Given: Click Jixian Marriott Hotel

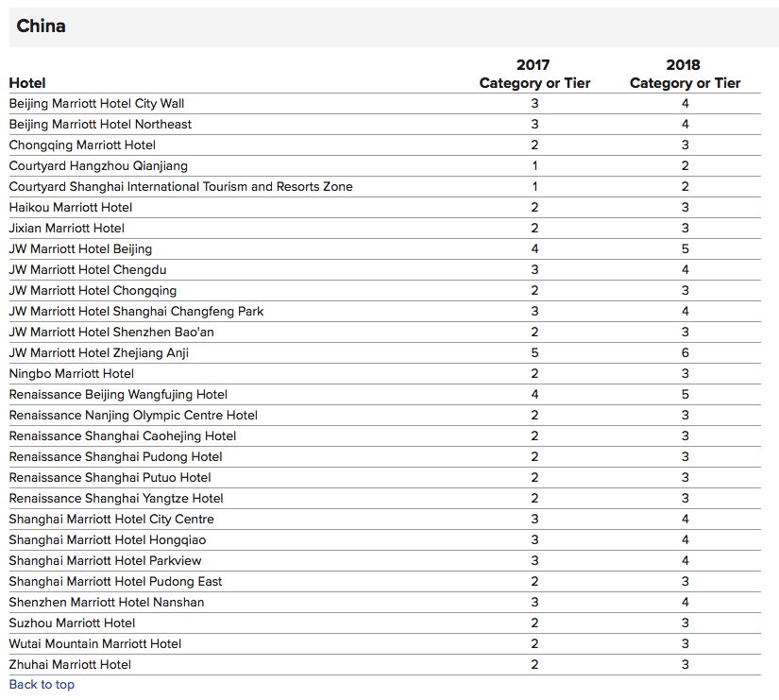Looking at the screenshot, I should (x=67, y=229).
